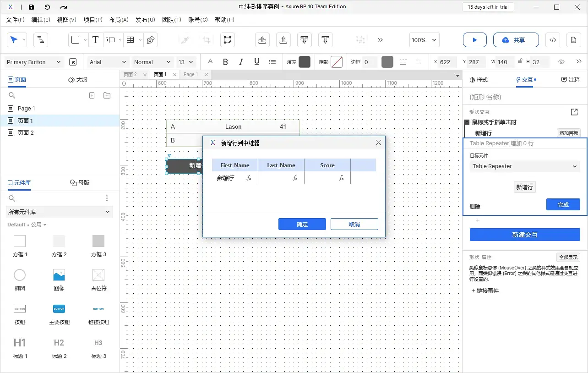Select the Pen drawing tool
The width and height of the screenshot is (588, 373).
150,40
